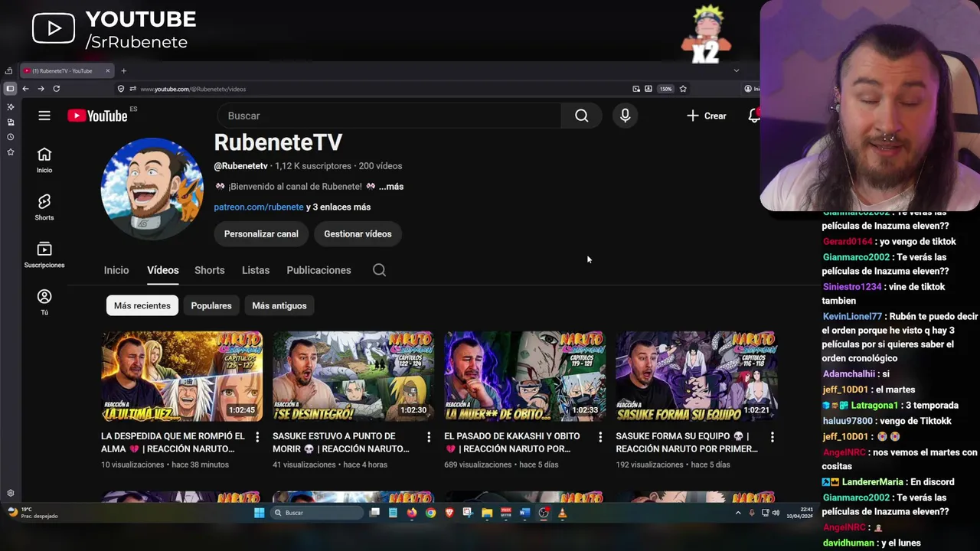Image resolution: width=980 pixels, height=551 pixels.
Task: Open LA DESPEDIDA QUE ME ROMPIÓ EL ALMA title
Action: point(173,442)
